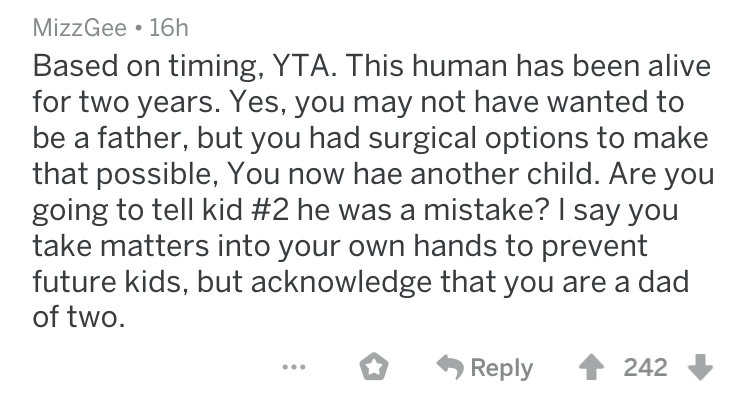Click the word acknowledge in the comment
The width and height of the screenshot is (750, 398).
[342, 283]
